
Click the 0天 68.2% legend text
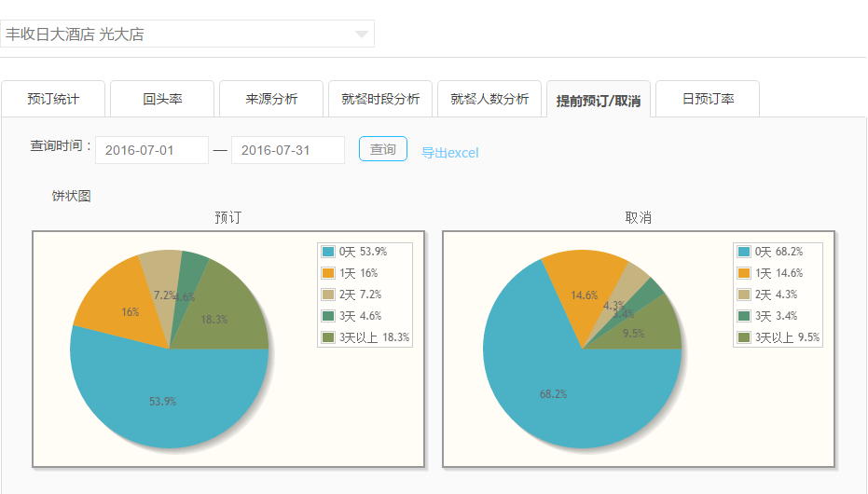tap(778, 252)
